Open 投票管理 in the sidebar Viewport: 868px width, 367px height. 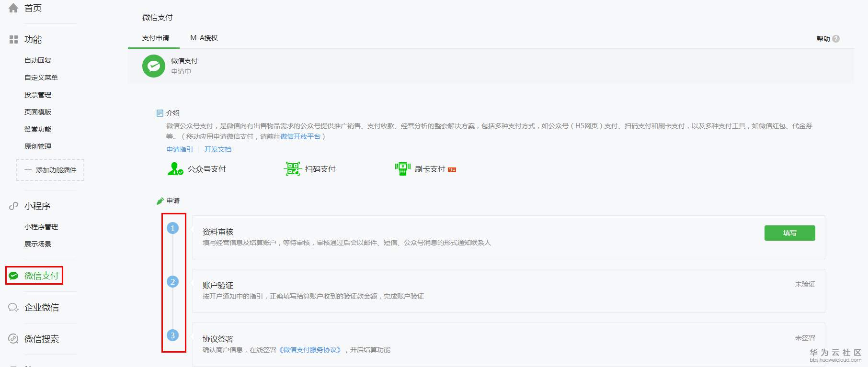pyautogui.click(x=38, y=95)
